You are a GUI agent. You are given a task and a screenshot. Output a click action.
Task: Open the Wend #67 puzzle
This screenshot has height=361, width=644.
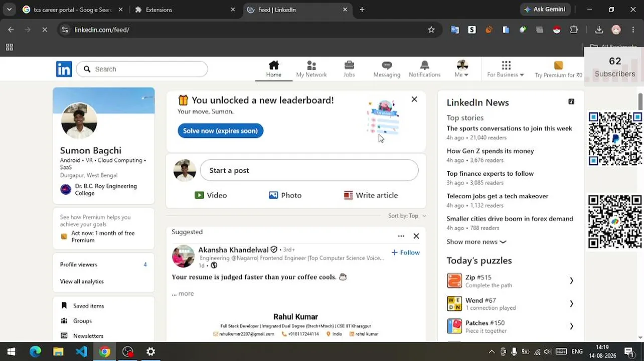click(x=511, y=304)
